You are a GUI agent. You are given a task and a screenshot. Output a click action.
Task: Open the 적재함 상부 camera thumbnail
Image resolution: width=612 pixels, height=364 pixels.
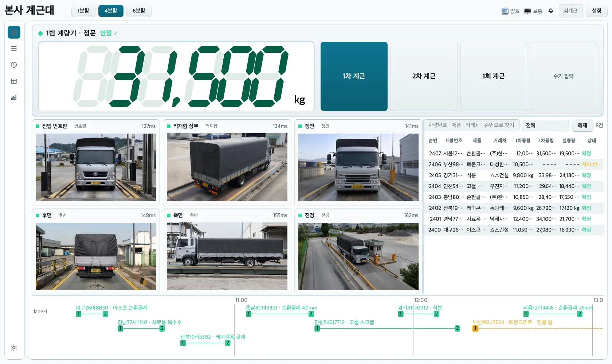pyautogui.click(x=227, y=167)
